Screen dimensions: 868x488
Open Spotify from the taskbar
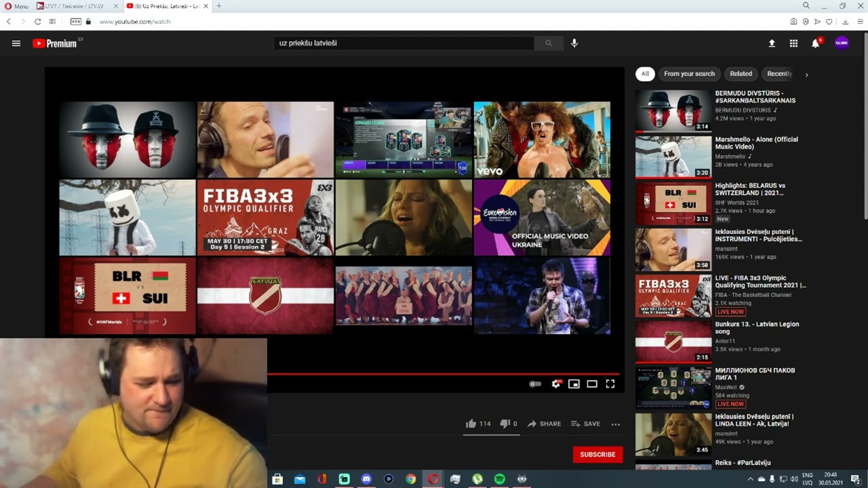[500, 479]
